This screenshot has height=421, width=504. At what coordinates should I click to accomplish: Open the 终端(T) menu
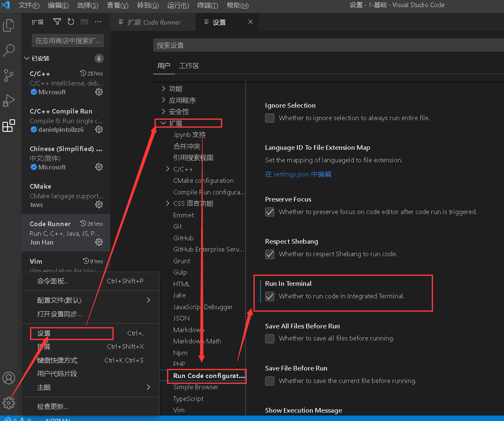(208, 5)
